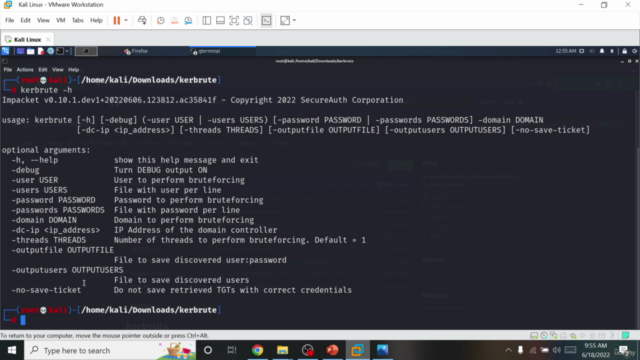Switch to workspace in the Kali pager

coord(86,51)
